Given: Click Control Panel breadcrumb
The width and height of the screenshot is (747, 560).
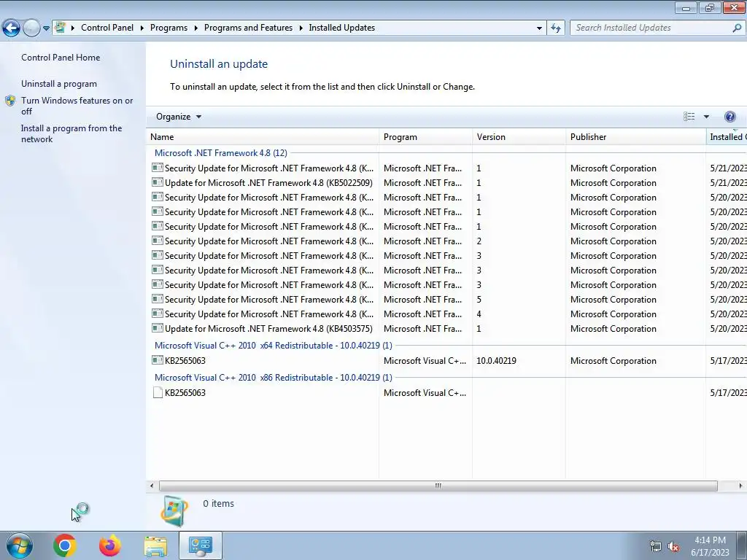Looking at the screenshot, I should click(107, 28).
